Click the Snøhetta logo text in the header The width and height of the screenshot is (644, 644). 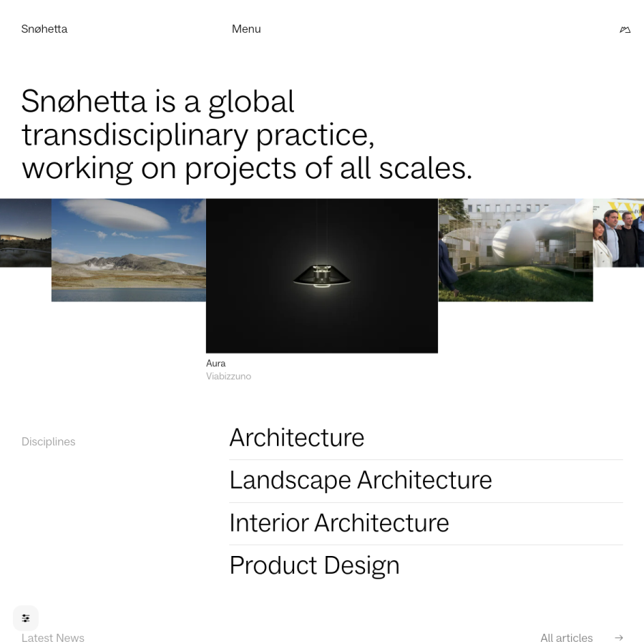(44, 29)
